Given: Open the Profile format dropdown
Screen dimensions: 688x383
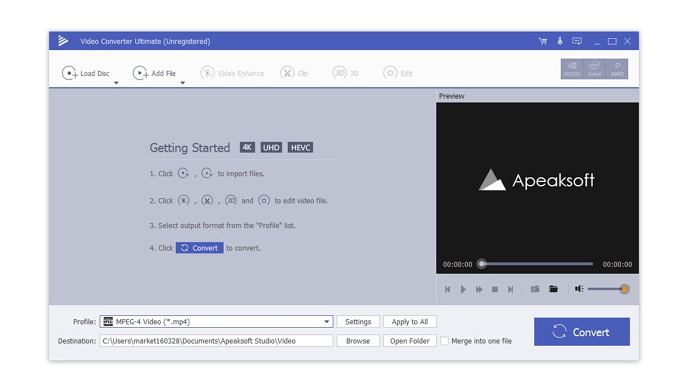Looking at the screenshot, I should click(326, 322).
